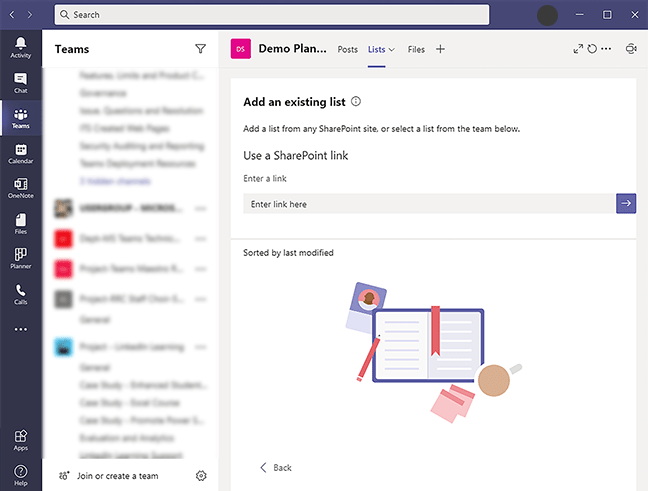Open the Activity feed in sidebar

[20, 46]
